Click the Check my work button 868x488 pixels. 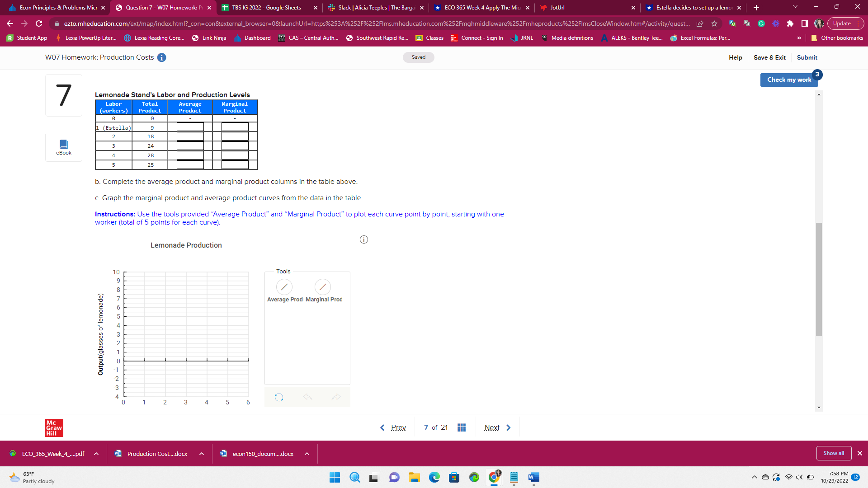coord(788,80)
